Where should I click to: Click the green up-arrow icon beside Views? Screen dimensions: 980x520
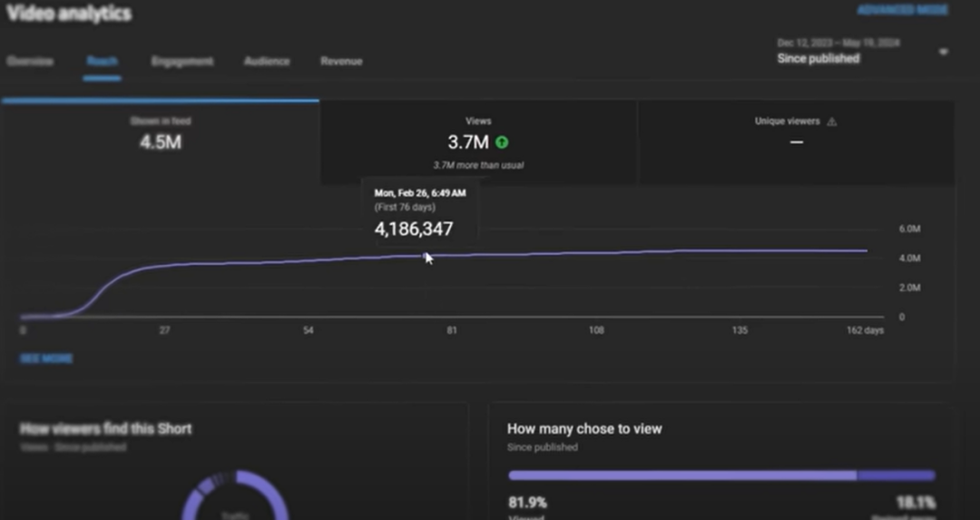tap(502, 142)
